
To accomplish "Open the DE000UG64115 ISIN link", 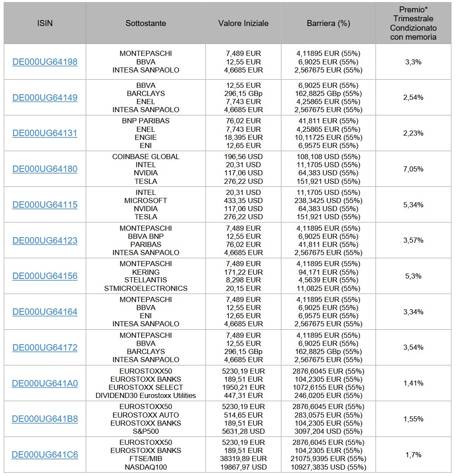I will (x=45, y=205).
